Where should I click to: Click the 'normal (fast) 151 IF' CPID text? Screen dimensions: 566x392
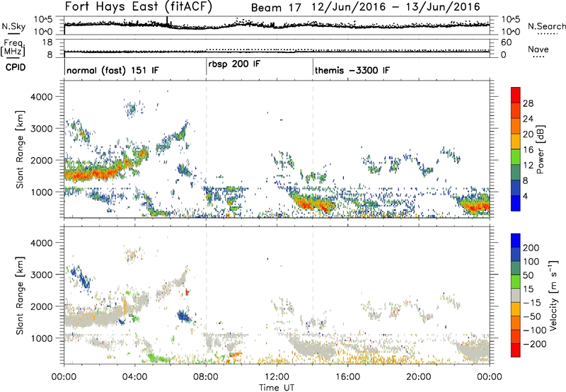112,70
